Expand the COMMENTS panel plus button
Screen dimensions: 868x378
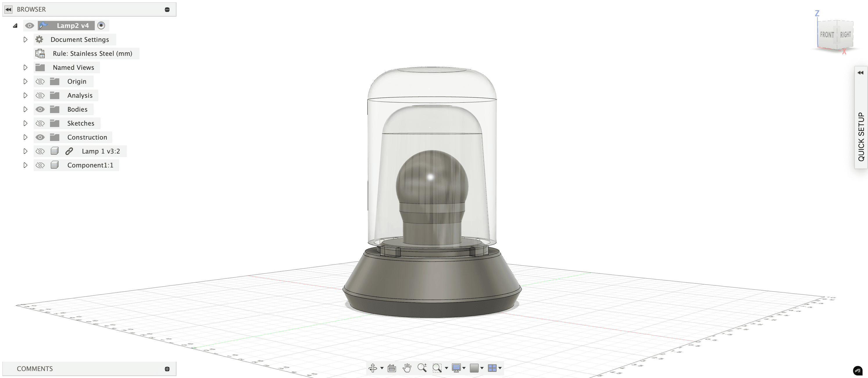pos(167,369)
